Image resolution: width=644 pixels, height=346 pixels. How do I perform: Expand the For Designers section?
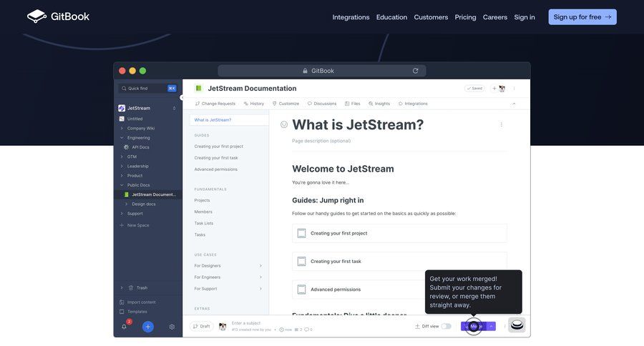[260, 266]
